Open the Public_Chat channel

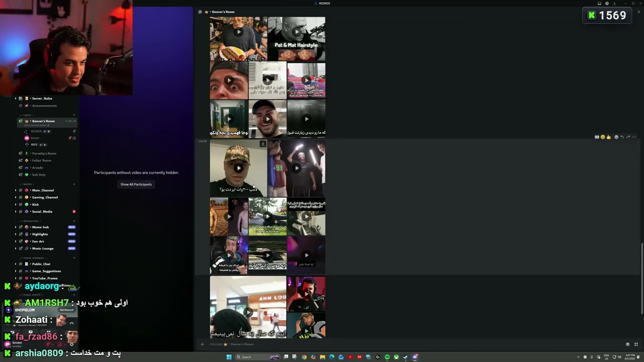pos(41,264)
